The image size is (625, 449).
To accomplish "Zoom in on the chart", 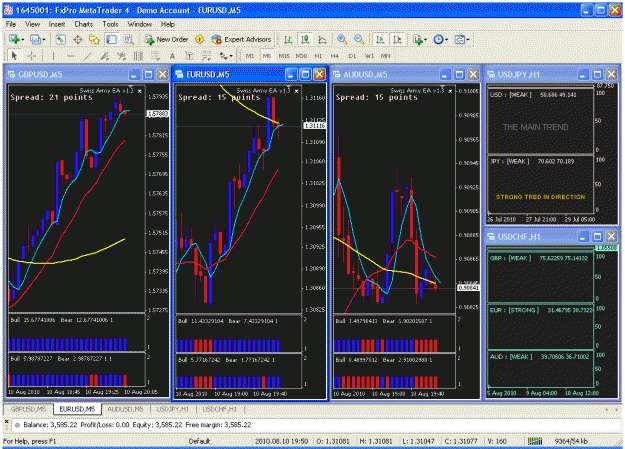I will click(x=342, y=39).
